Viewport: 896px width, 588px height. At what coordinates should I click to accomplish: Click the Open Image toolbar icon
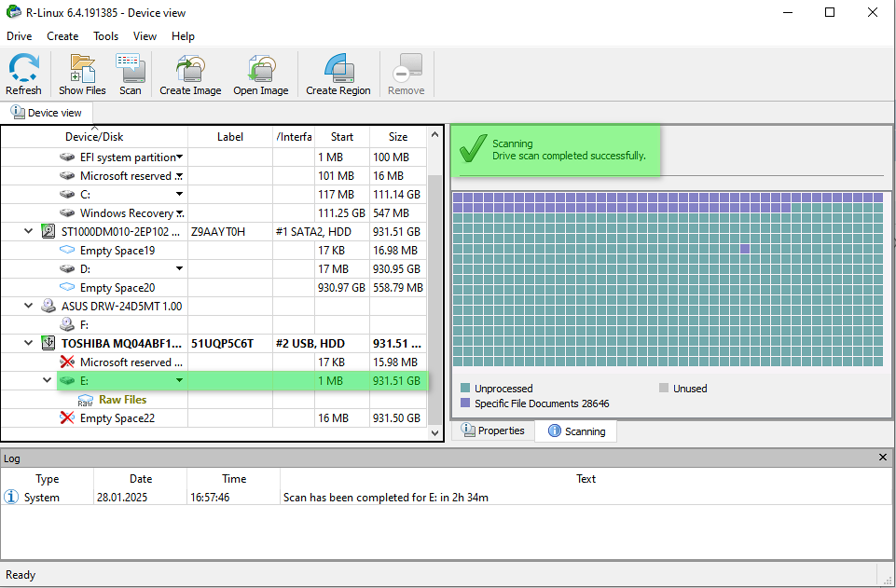tap(260, 74)
